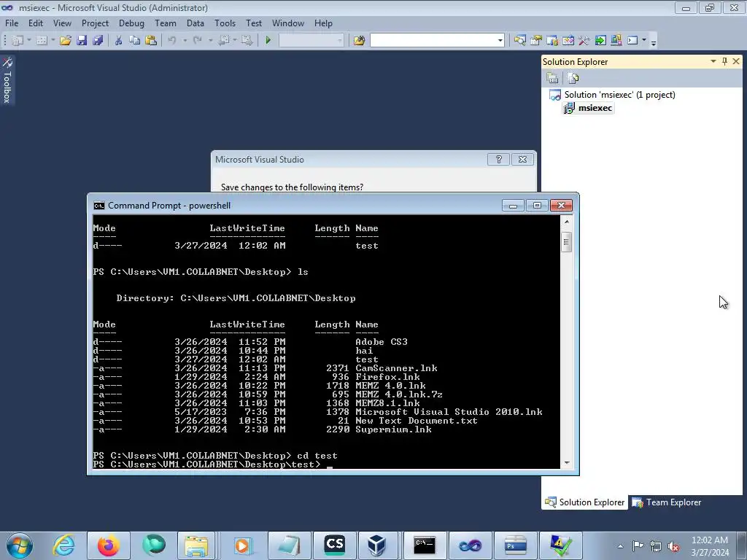Viewport: 747px width, 560px height.
Task: Open the Solution Configurations combo box
Action: (311, 41)
